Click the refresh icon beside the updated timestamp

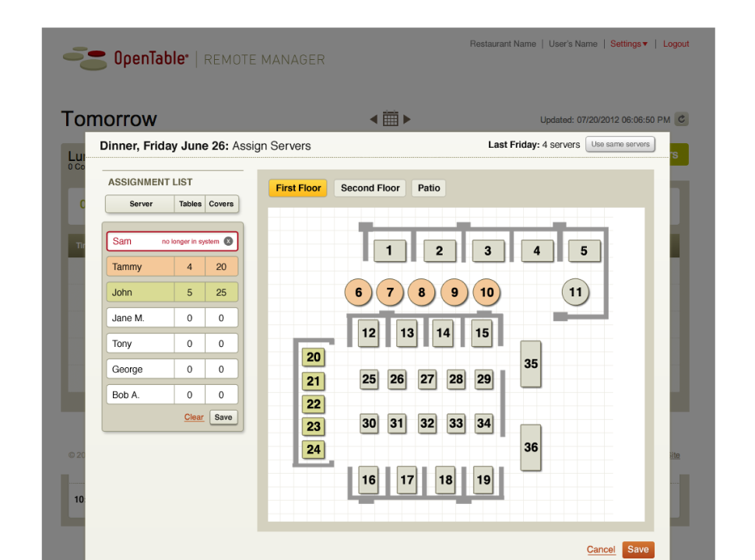pos(682,120)
